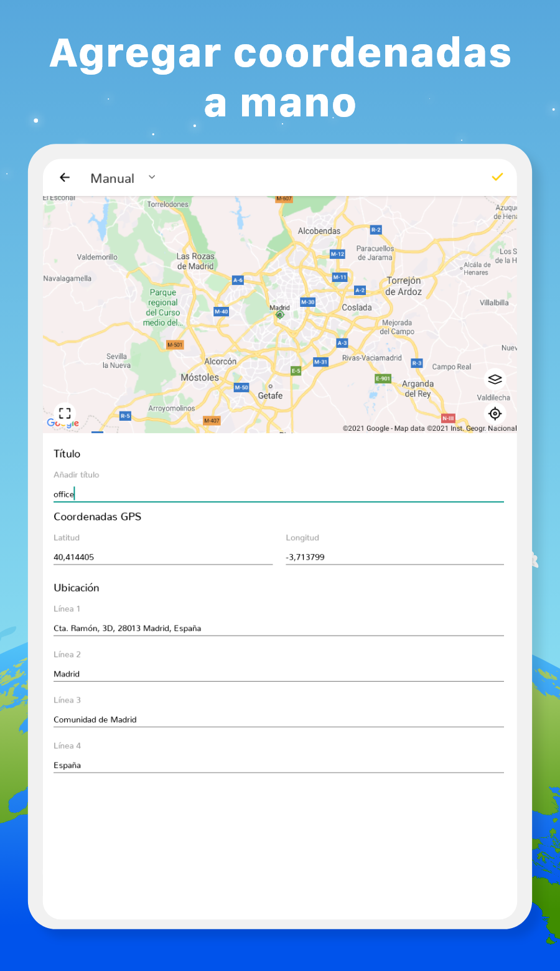
Task: Click the Arroyomolinos map label
Action: coord(172,408)
